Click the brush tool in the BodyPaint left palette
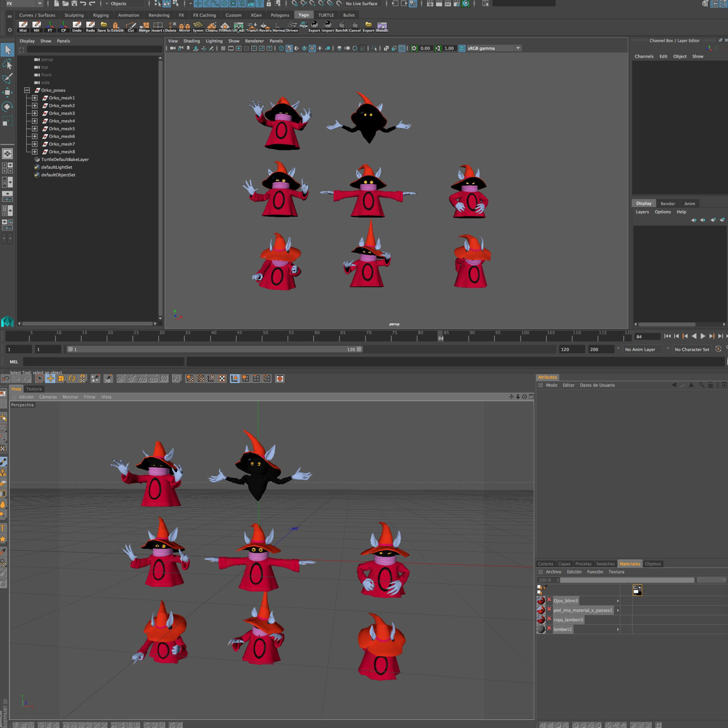 tap(3, 461)
